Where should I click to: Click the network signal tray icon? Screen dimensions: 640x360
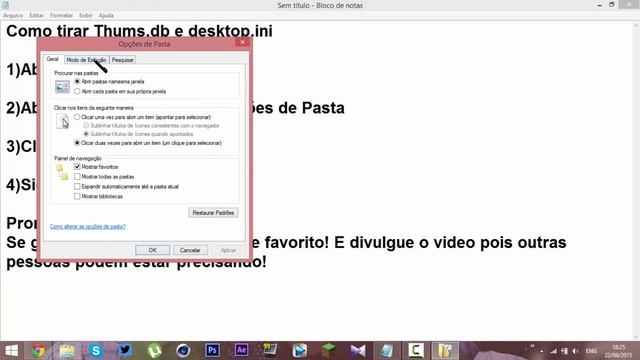[x=553, y=351]
